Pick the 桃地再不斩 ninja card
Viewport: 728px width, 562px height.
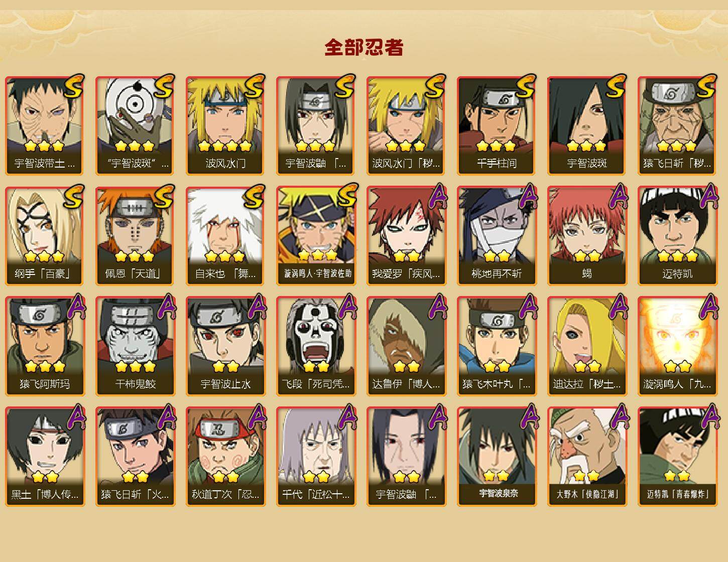pyautogui.click(x=497, y=236)
